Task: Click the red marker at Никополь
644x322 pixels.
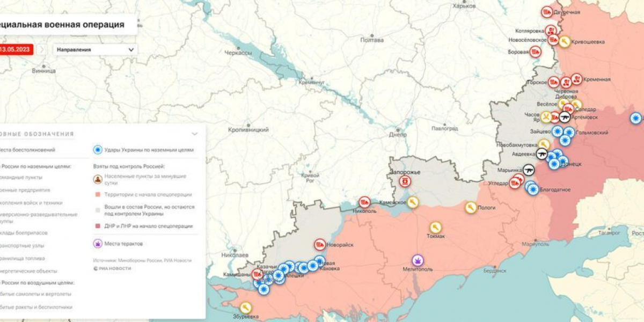Action: pyautogui.click(x=365, y=202)
